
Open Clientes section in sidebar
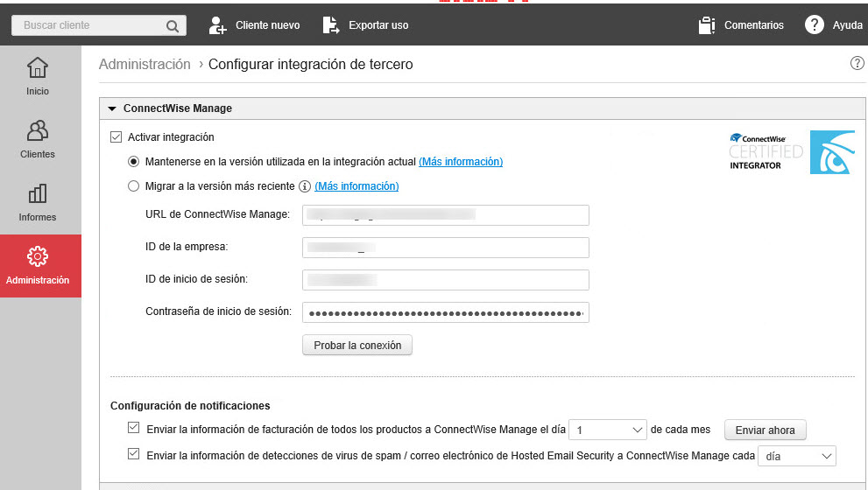coord(38,139)
